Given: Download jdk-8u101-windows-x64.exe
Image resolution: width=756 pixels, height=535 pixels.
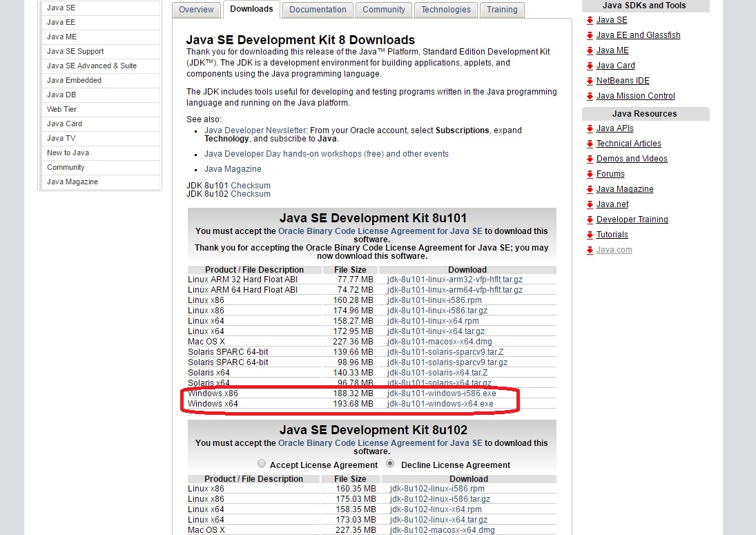Looking at the screenshot, I should (440, 404).
